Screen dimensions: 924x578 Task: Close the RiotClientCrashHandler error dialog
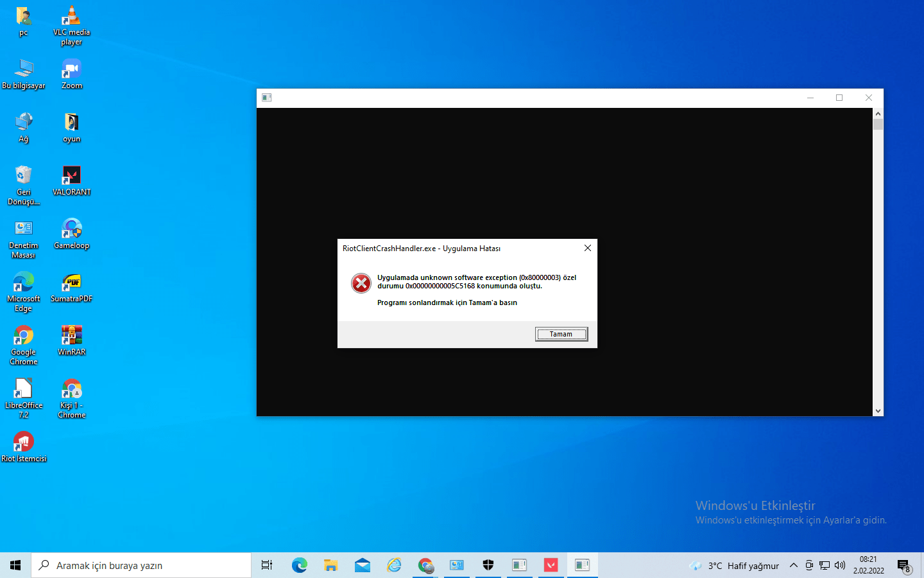coord(588,248)
